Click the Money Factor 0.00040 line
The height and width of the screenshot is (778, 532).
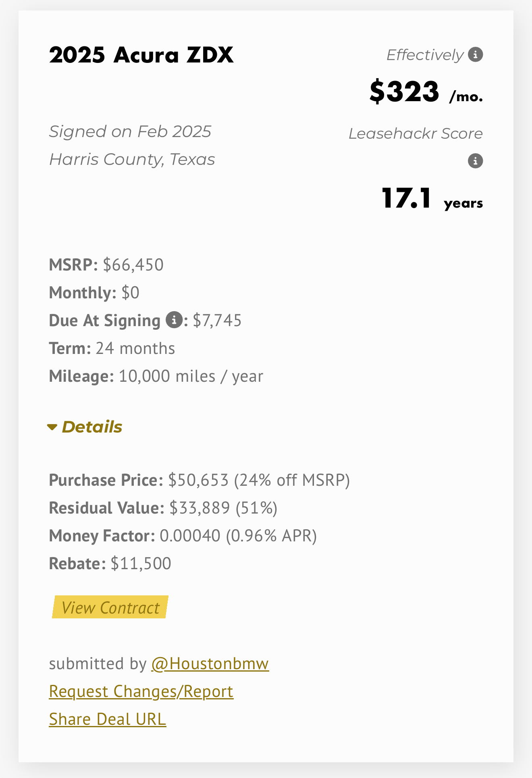click(183, 536)
